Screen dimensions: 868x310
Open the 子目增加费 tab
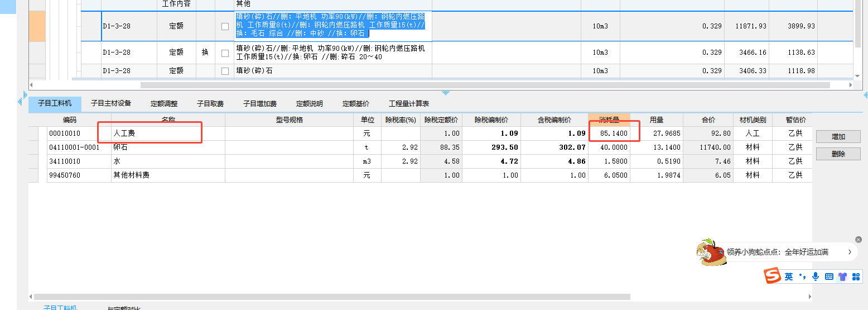tap(260, 104)
